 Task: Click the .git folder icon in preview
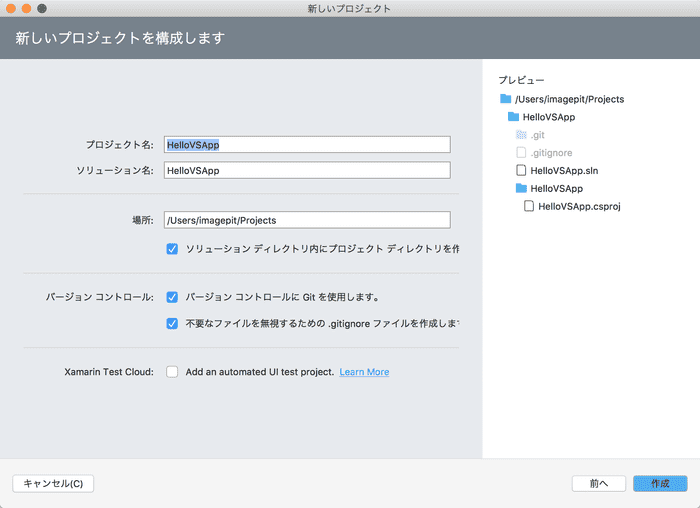click(521, 135)
